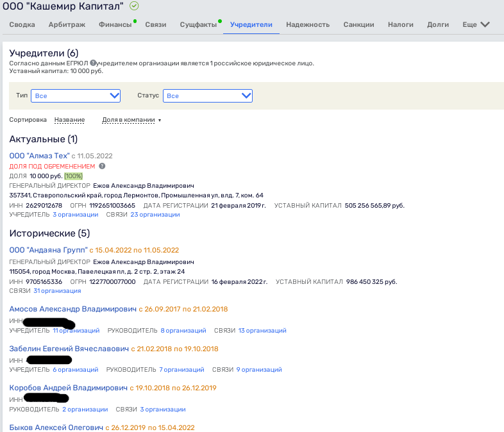Open the Тип dropdown filter

pos(76,96)
